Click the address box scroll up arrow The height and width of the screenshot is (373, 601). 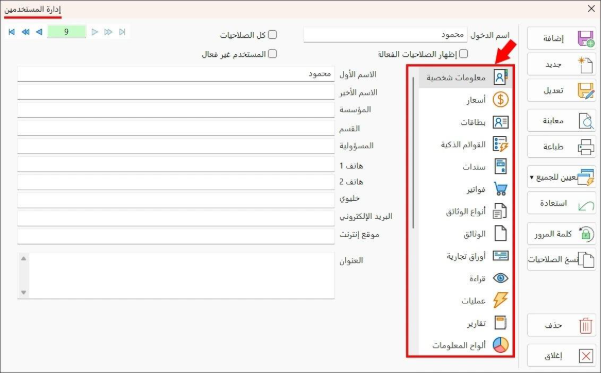click(x=23, y=258)
